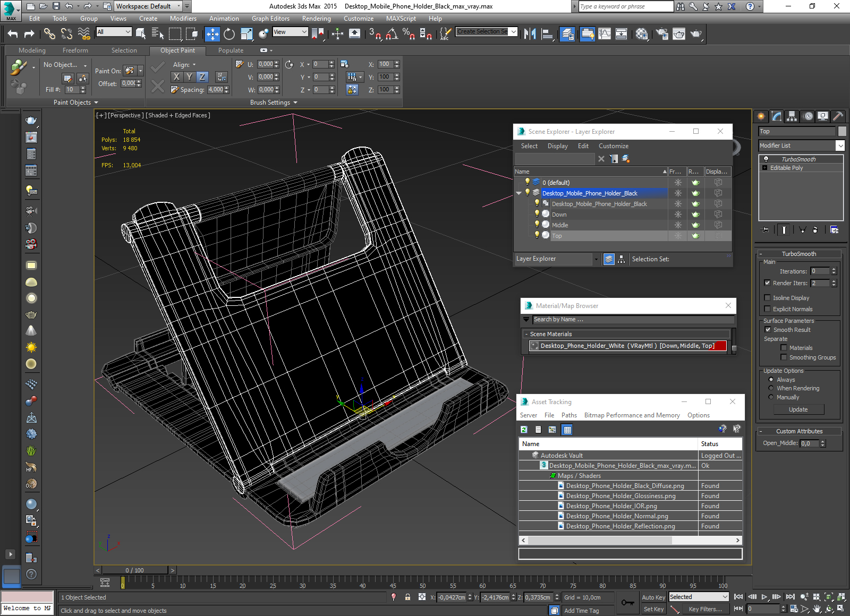The height and width of the screenshot is (616, 850).
Task: Click the red material color swatch
Action: click(720, 346)
